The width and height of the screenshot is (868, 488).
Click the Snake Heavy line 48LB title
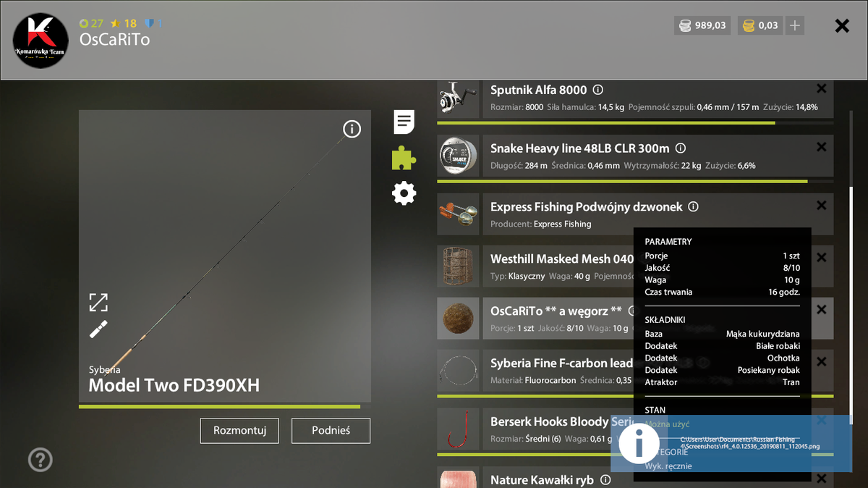point(580,148)
